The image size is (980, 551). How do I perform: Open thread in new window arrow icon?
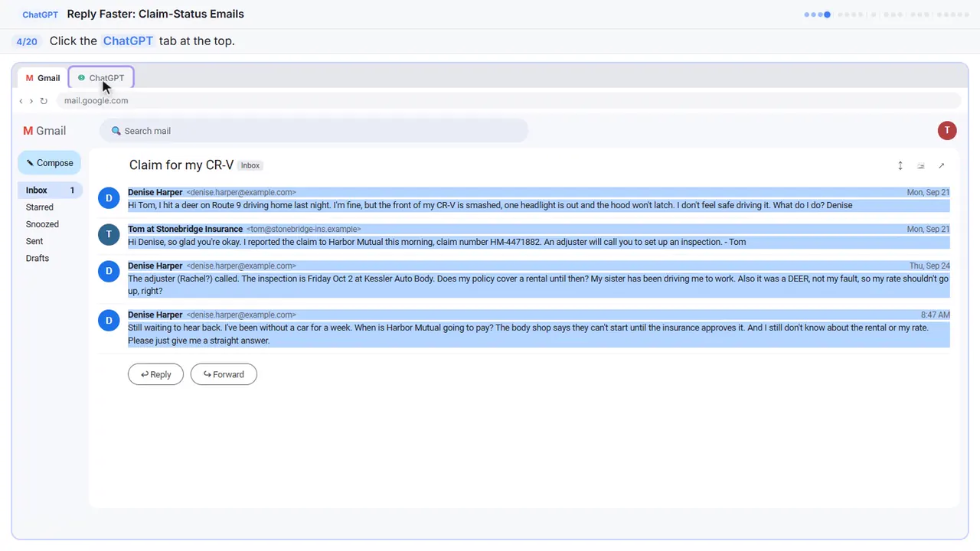(942, 165)
